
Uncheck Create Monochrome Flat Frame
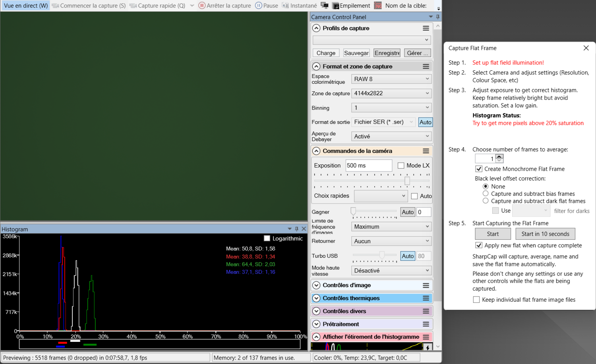pos(479,169)
